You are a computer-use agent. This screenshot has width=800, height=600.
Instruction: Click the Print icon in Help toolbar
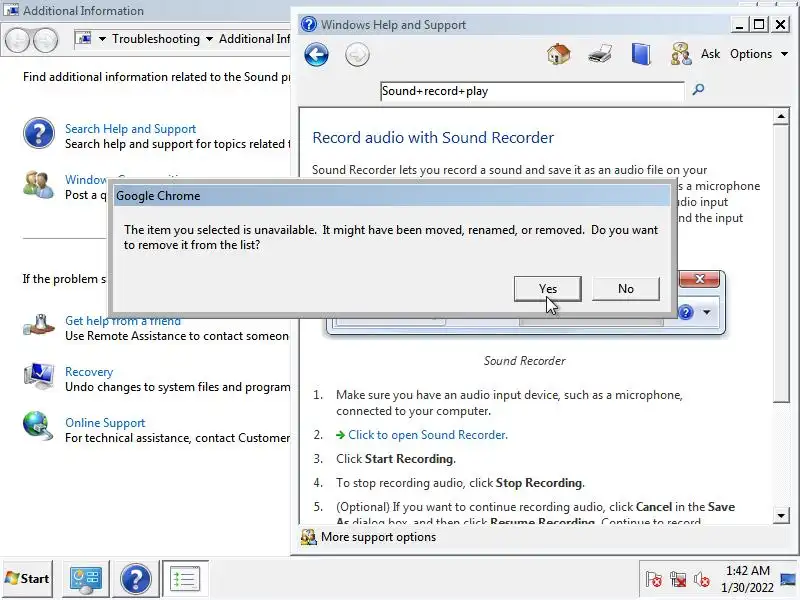click(x=600, y=54)
